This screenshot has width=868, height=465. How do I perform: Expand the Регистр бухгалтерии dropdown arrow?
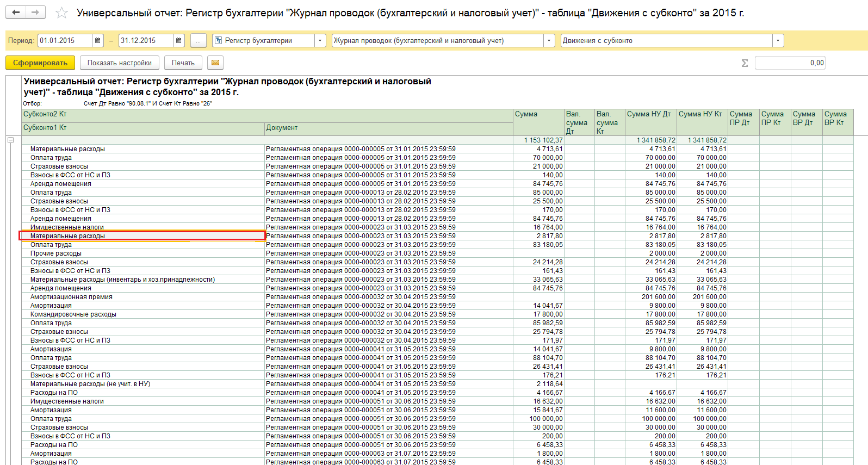tap(320, 41)
